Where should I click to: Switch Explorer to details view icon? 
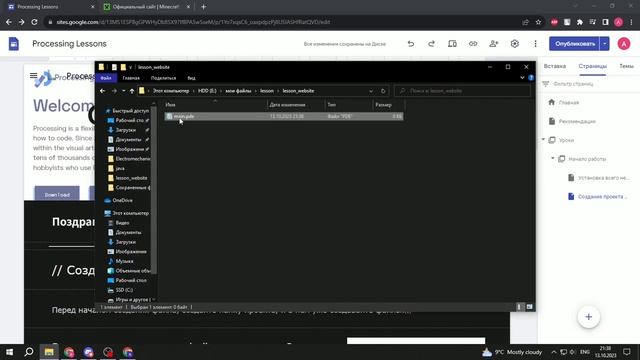pyautogui.click(x=519, y=307)
